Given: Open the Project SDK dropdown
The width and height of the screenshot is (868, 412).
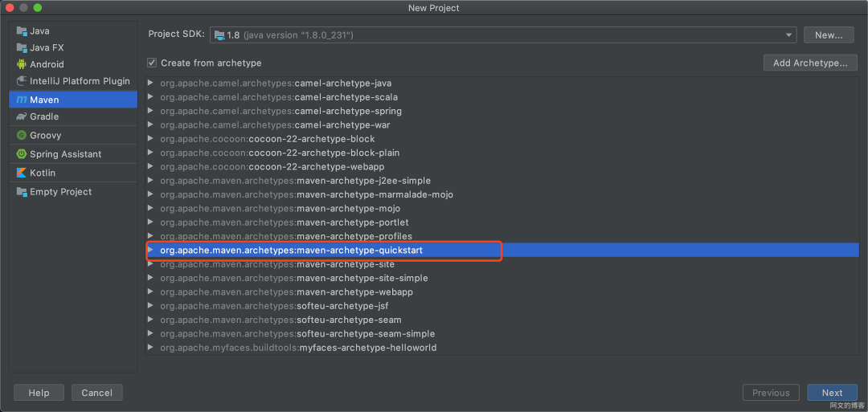Looking at the screenshot, I should point(789,35).
